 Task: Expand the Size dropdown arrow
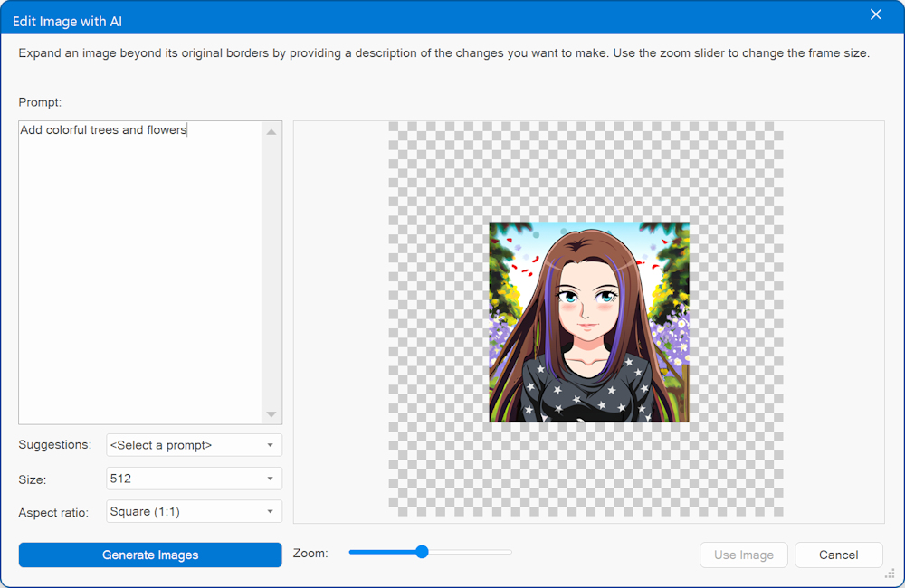pos(270,479)
